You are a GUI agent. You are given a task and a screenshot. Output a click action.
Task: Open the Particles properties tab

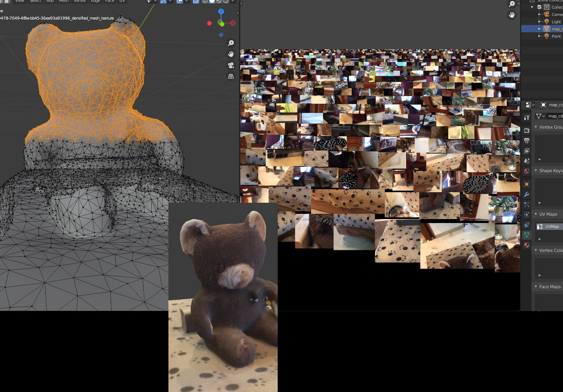527,205
